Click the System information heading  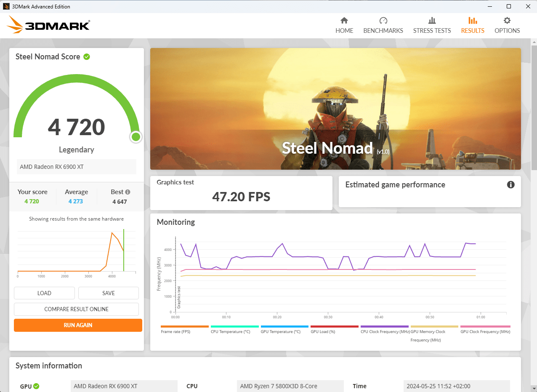coord(49,365)
